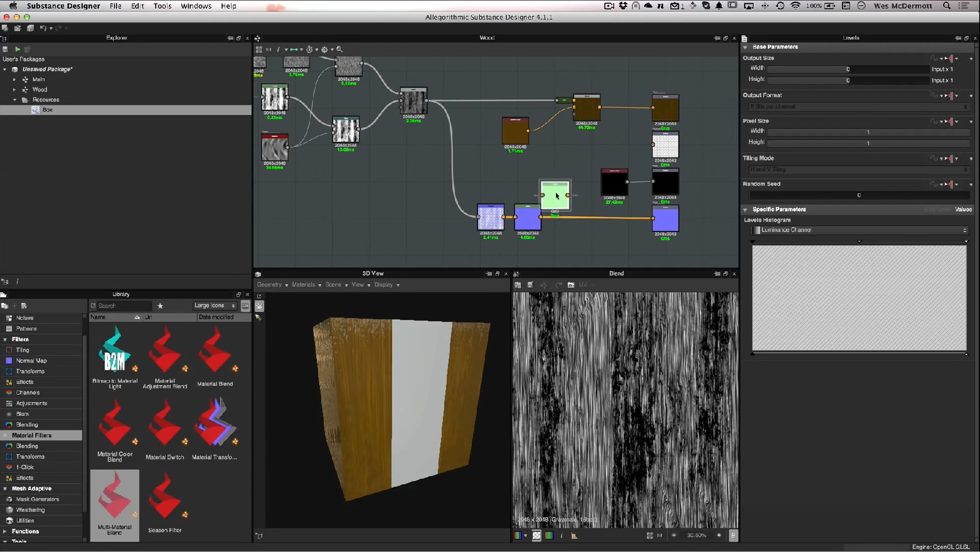This screenshot has height=552, width=980.
Task: Toggle the transparency checkerboard in Blend view
Action: 536,536
